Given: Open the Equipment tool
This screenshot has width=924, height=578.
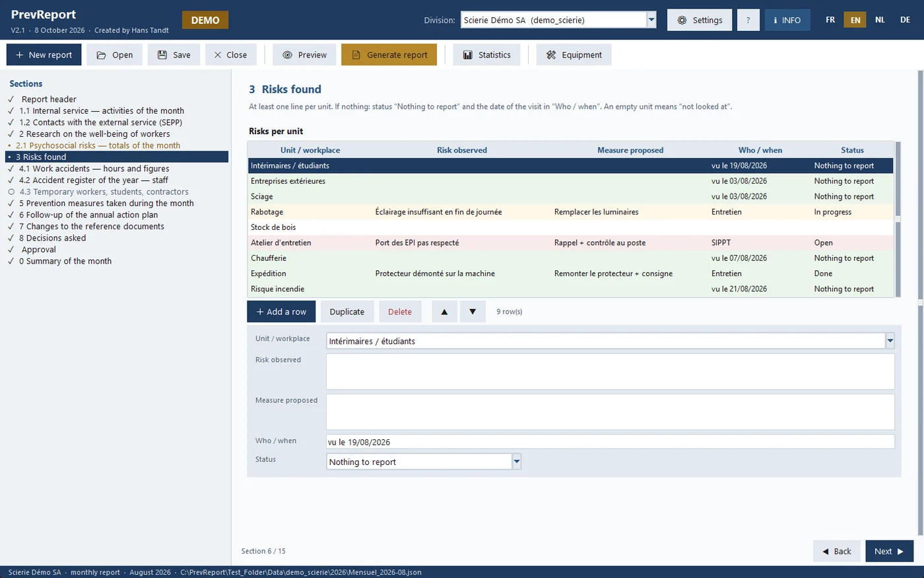Looking at the screenshot, I should (x=574, y=55).
